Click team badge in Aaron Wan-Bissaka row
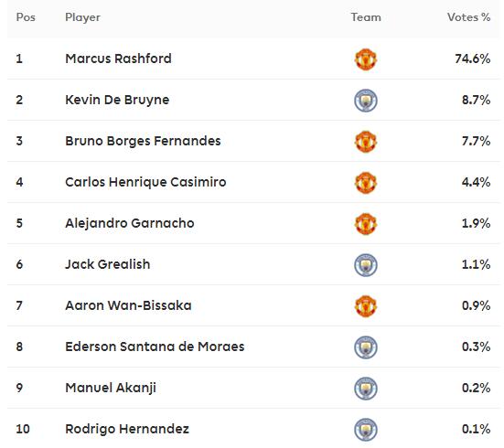Screen dimensions: 504x448 click(x=366, y=306)
